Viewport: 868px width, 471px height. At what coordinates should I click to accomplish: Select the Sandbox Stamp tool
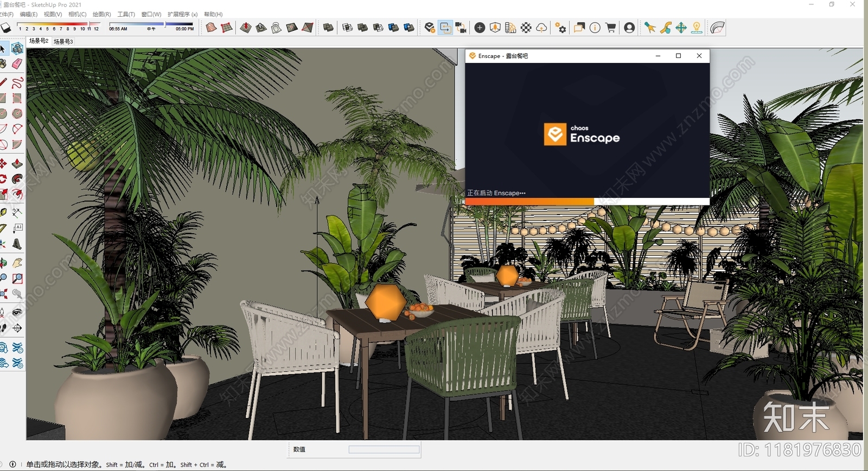261,28
